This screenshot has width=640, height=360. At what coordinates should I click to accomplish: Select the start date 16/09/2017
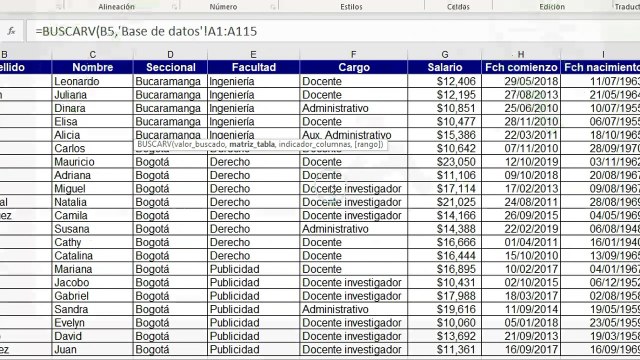[x=521, y=349]
